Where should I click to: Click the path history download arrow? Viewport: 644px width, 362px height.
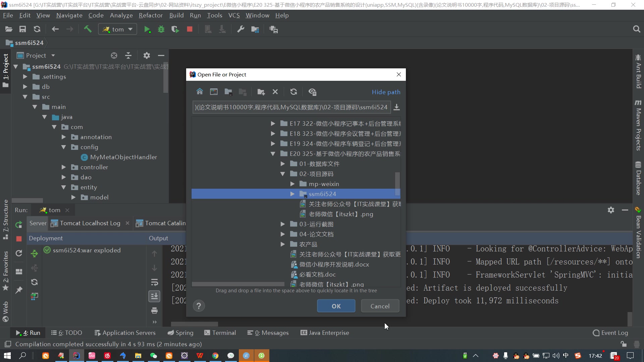[396, 107]
